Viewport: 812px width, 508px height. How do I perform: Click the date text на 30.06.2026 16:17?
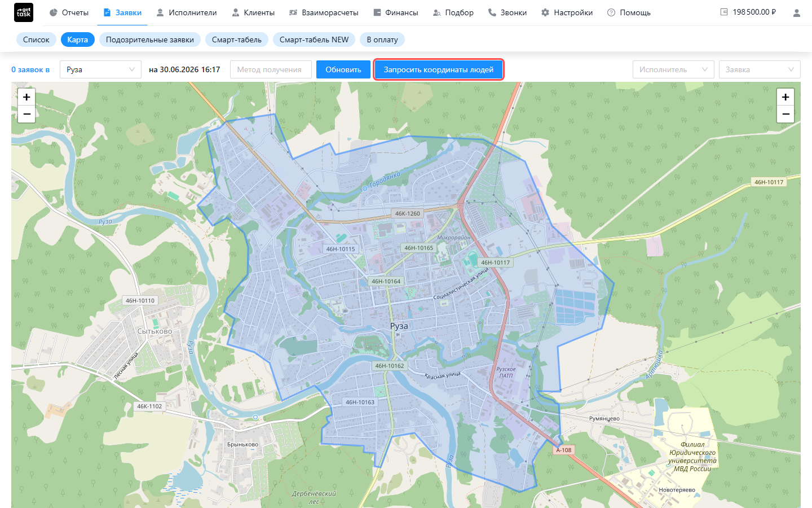(x=184, y=69)
